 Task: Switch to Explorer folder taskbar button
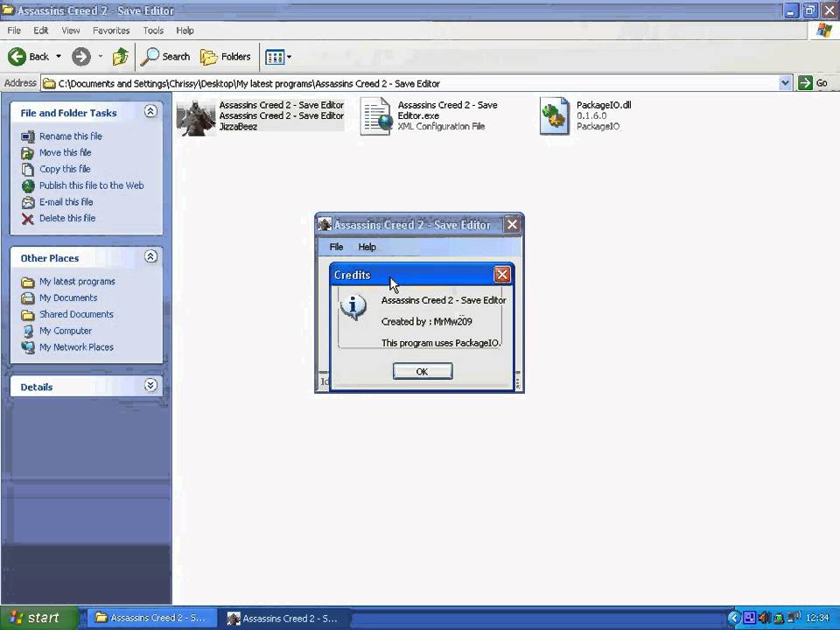[x=152, y=618]
